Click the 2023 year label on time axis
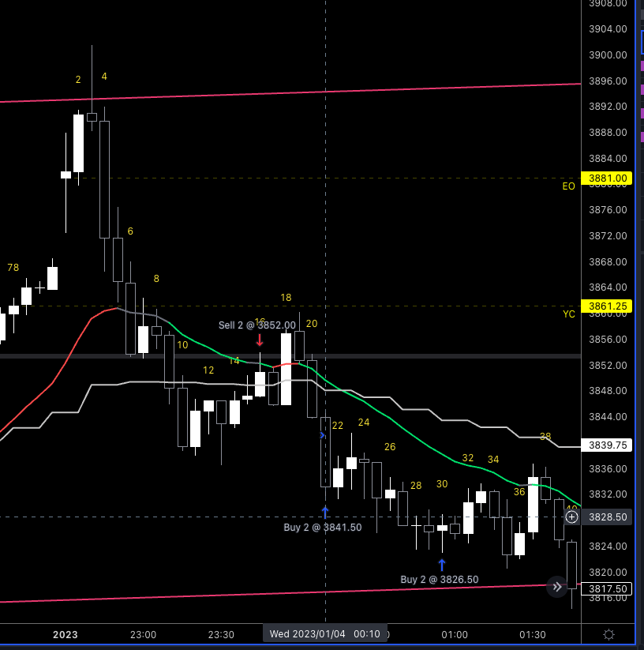644x650 pixels. click(x=66, y=635)
